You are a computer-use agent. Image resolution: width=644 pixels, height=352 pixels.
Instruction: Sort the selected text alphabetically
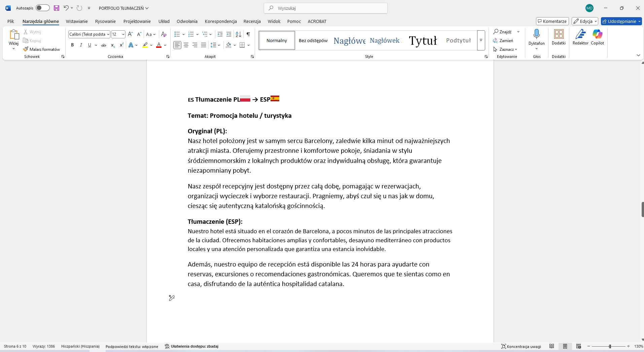tap(238, 34)
